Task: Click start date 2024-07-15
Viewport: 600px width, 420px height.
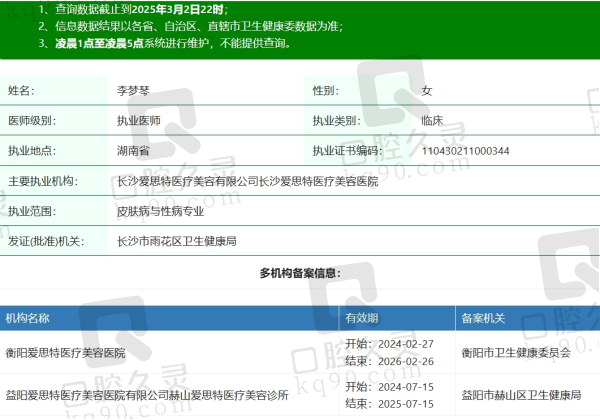Action: pyautogui.click(x=406, y=387)
